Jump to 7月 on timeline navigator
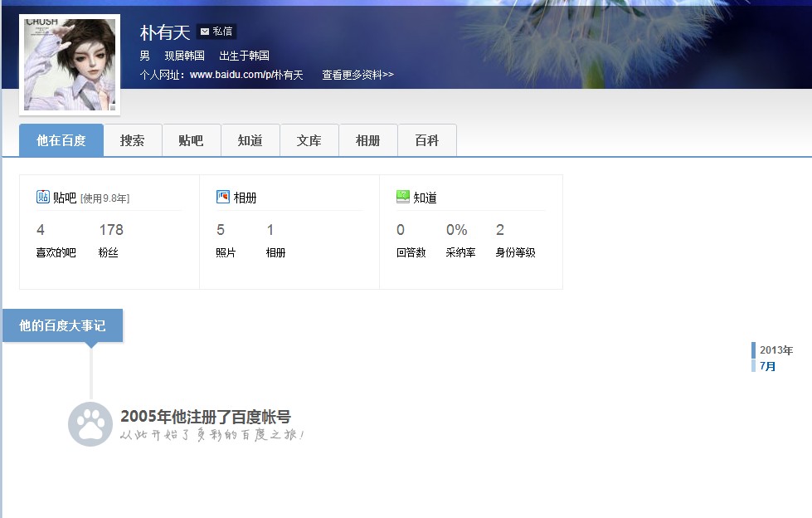 click(767, 366)
